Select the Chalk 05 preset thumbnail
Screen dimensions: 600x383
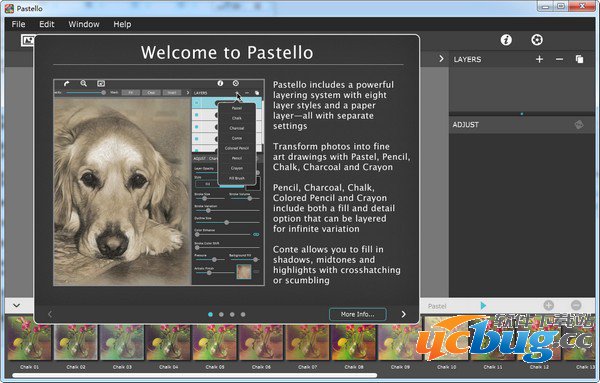[215, 342]
